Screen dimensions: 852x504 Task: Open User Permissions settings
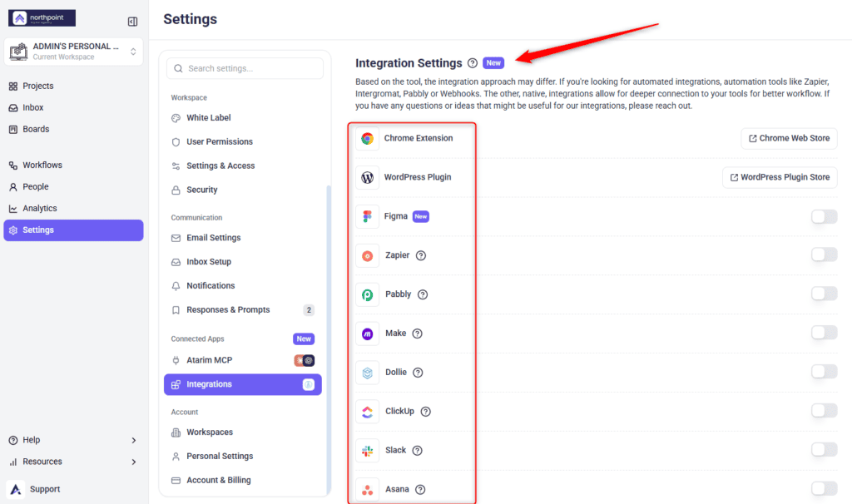pos(243,141)
